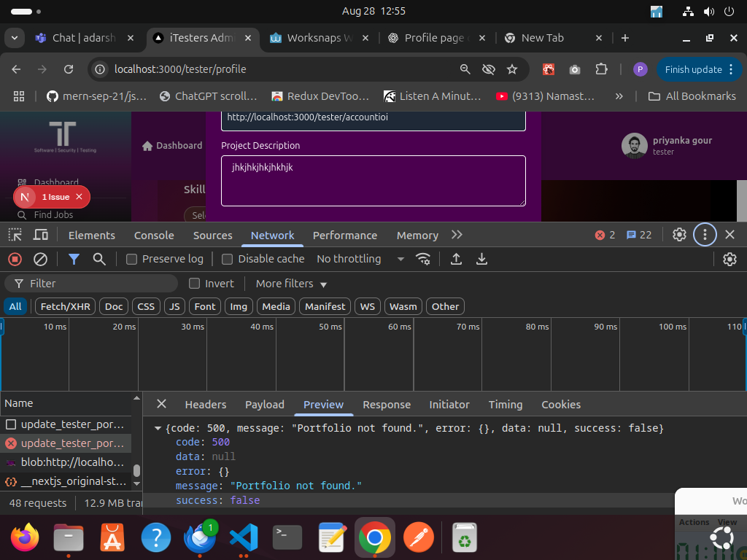The width and height of the screenshot is (747, 560).
Task: Clear the network log
Action: 41,259
